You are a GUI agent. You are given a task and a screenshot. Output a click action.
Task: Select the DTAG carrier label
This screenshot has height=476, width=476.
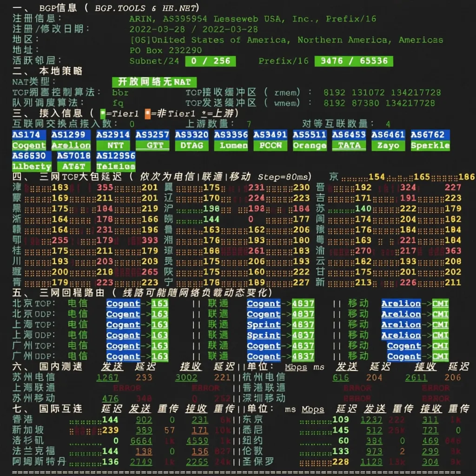click(x=192, y=145)
